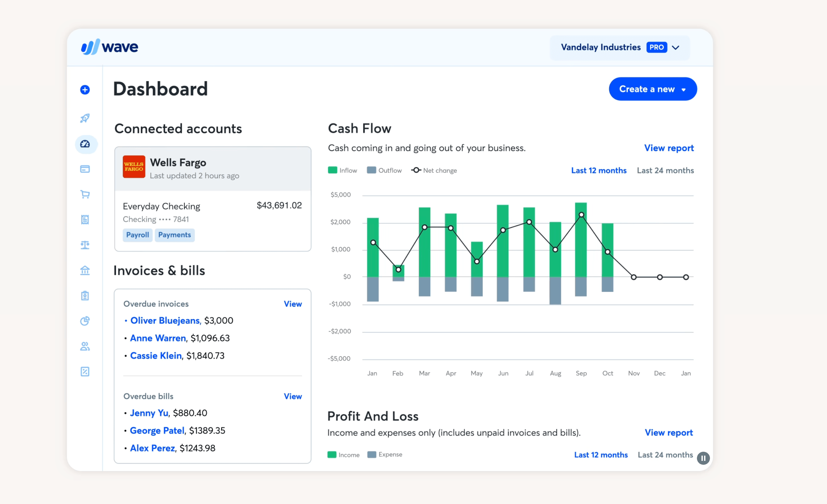Pause animation with the pause button

(703, 458)
